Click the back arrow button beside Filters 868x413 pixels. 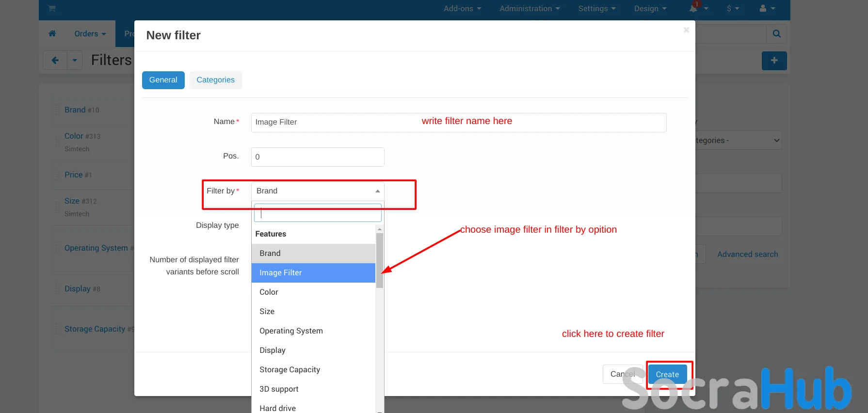[55, 61]
